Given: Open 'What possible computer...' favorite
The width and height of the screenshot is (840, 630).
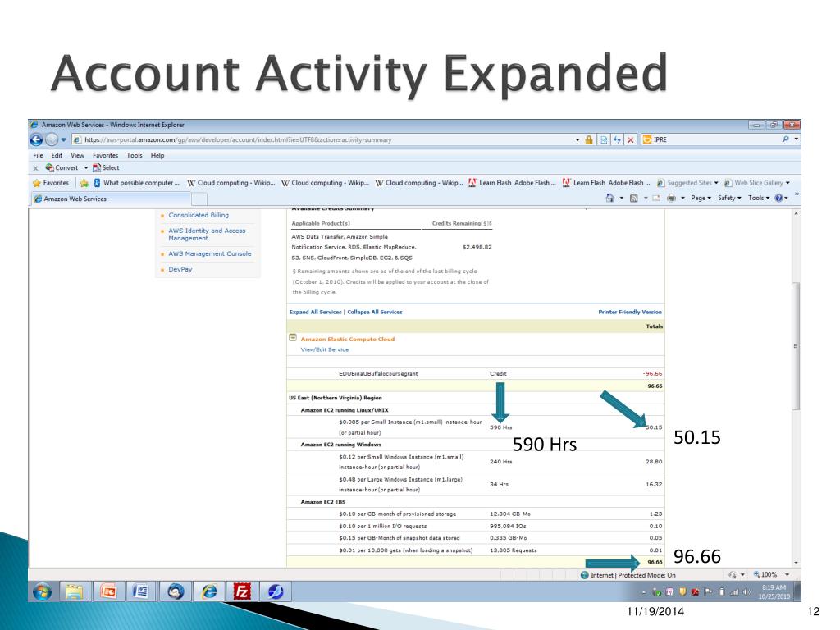Looking at the screenshot, I should (x=137, y=183).
